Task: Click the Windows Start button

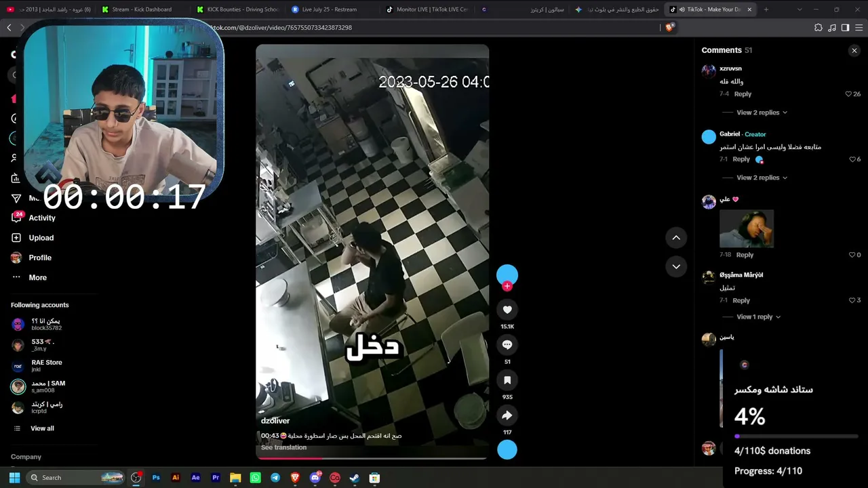Action: [14, 478]
